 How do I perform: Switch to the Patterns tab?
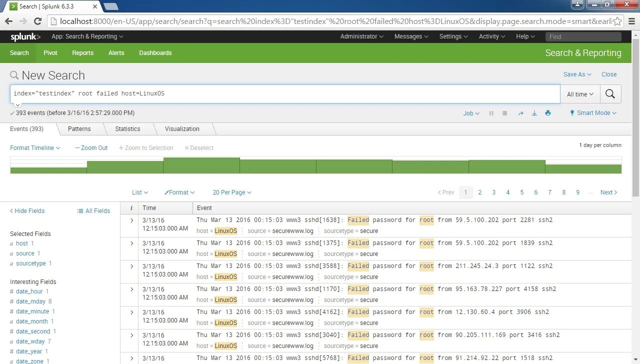point(79,129)
